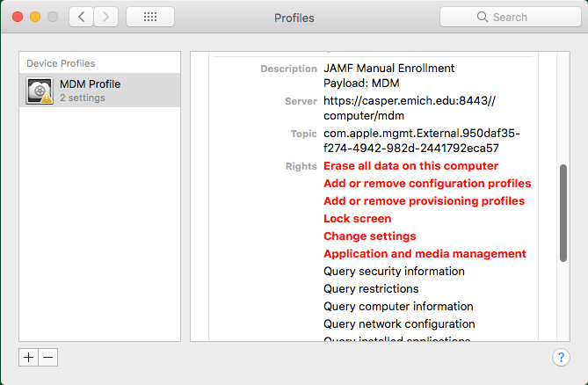Click the Device Profiles header

(x=61, y=63)
